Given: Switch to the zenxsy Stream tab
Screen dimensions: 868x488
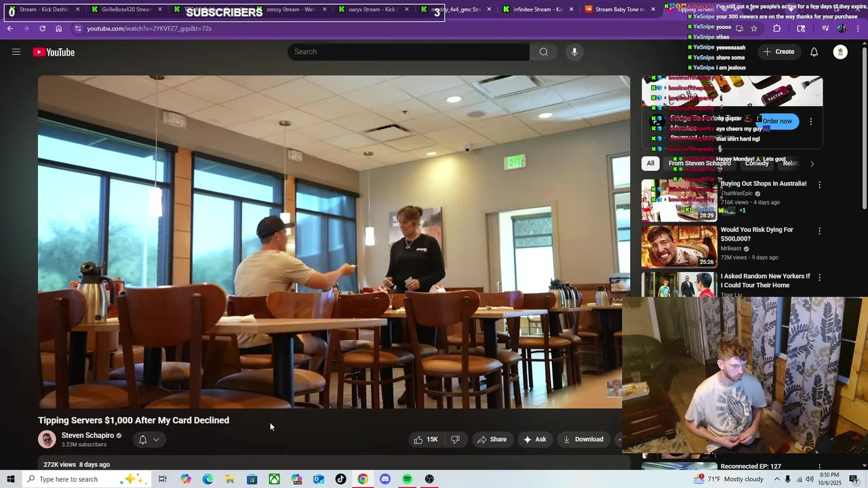Looking at the screenshot, I should click(290, 9).
